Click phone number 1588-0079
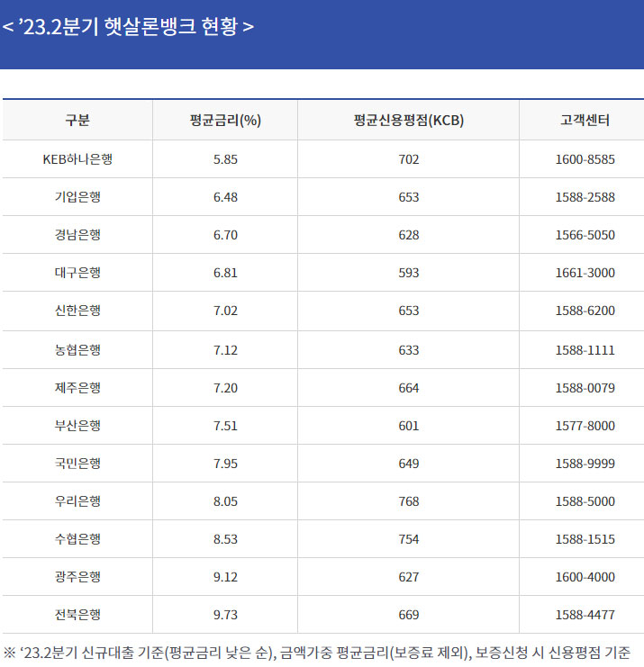This screenshot has height=667, width=644. point(585,388)
